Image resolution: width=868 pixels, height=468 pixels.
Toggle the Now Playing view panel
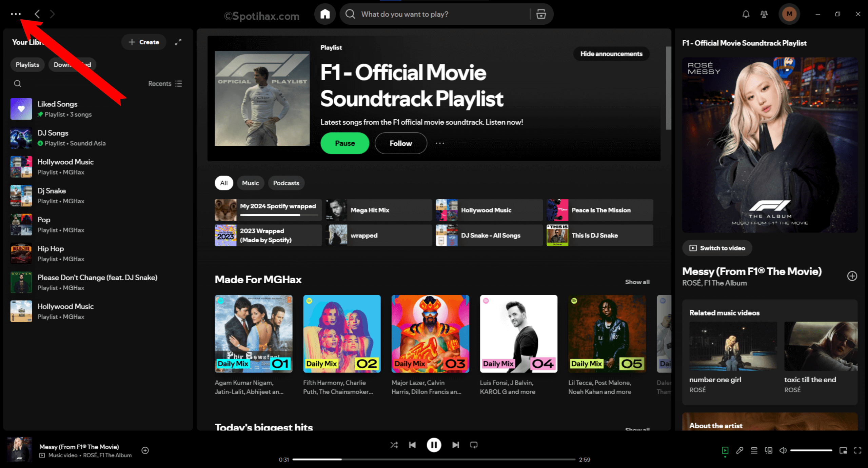[725, 450]
